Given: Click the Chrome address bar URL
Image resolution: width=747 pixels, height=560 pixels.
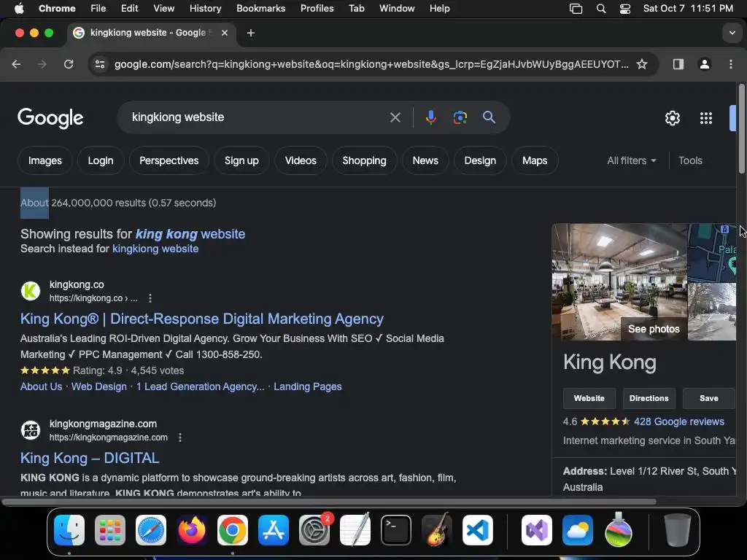Looking at the screenshot, I should pyautogui.click(x=371, y=64).
